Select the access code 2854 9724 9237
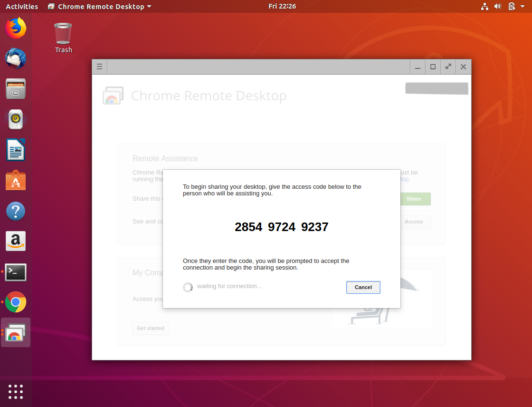This screenshot has height=407, width=532. click(282, 227)
